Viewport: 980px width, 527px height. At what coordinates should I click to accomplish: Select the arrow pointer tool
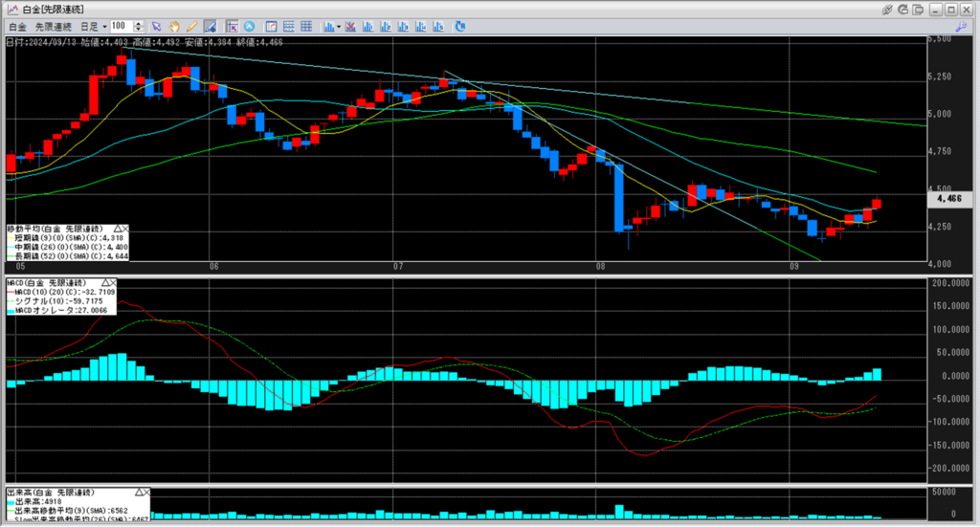(x=156, y=26)
